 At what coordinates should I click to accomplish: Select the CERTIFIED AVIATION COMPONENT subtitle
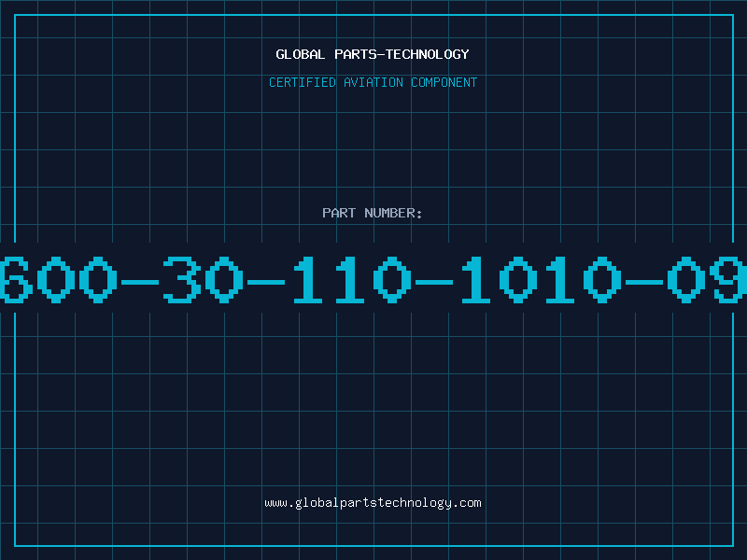coord(373,82)
